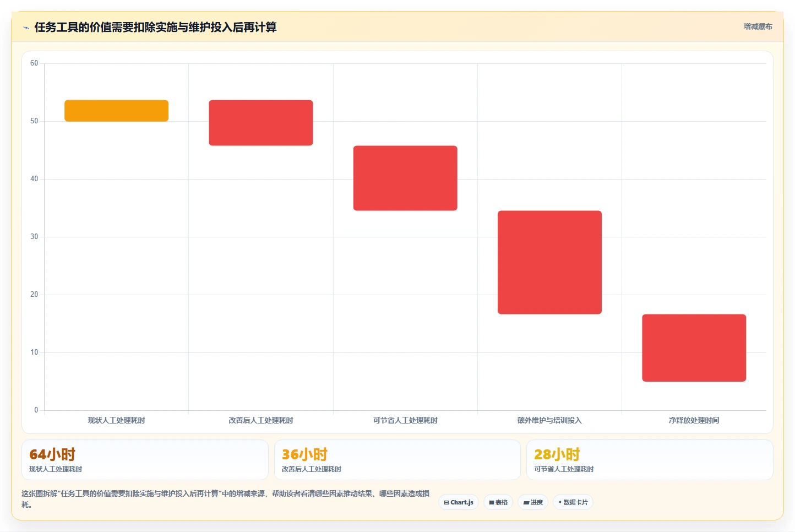Click the y-axis tick label 40

tap(34, 179)
